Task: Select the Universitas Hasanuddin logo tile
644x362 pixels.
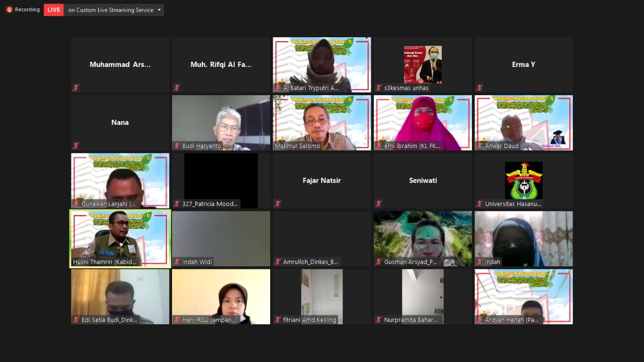Action: pos(524,180)
